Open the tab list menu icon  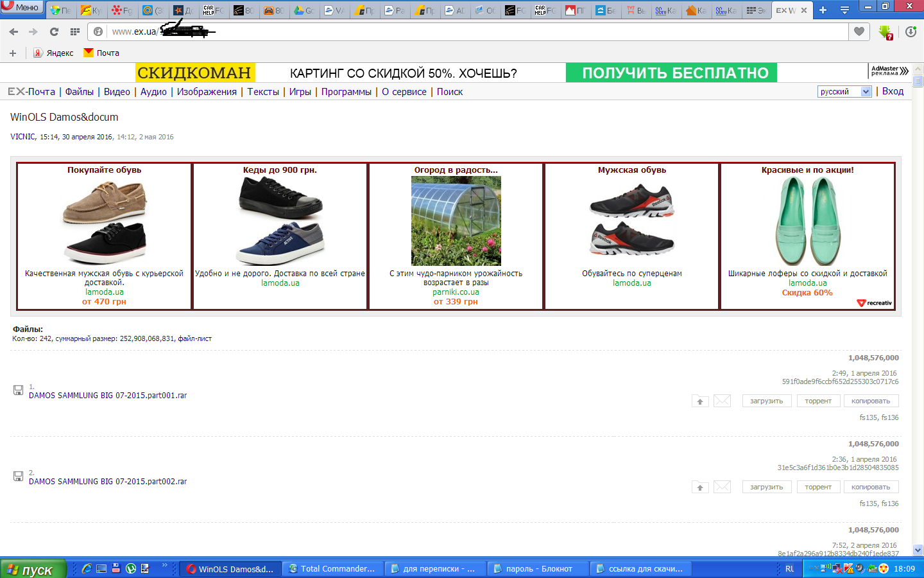pyautogui.click(x=844, y=10)
